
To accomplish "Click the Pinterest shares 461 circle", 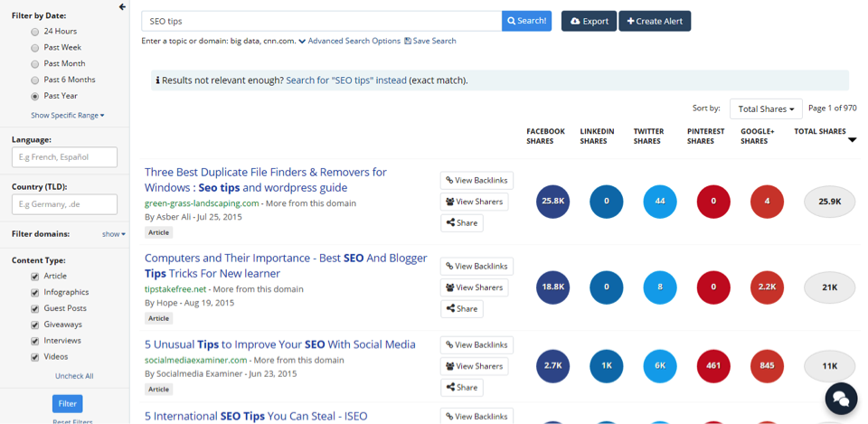I will click(713, 366).
